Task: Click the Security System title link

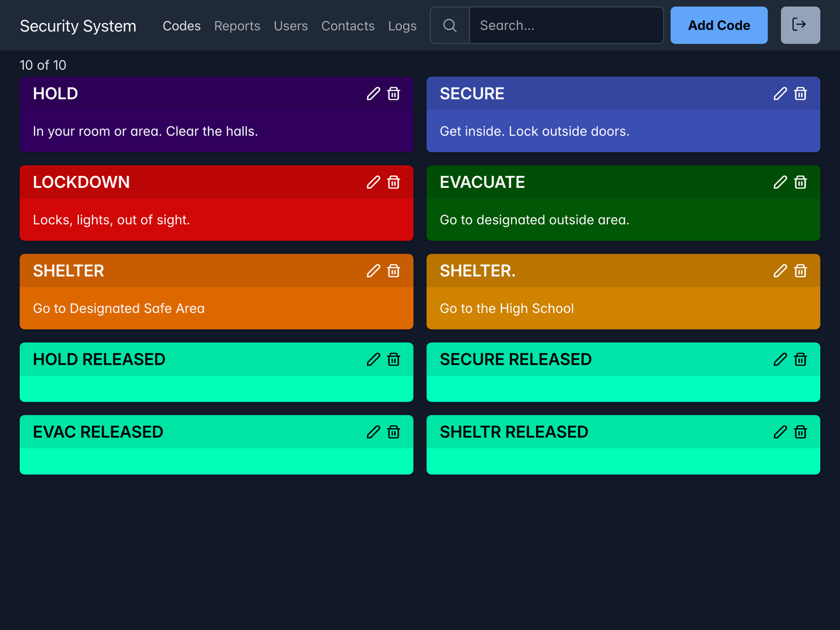Action: point(78,26)
